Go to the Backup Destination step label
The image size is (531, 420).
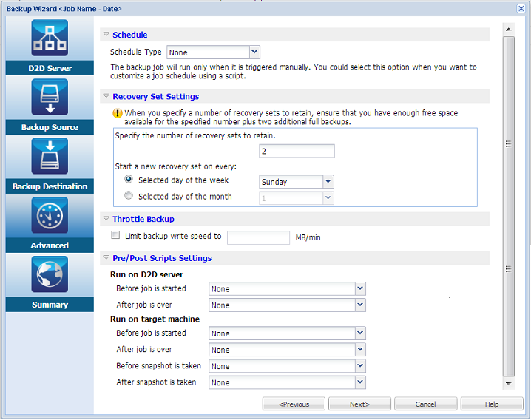pyautogui.click(x=50, y=186)
